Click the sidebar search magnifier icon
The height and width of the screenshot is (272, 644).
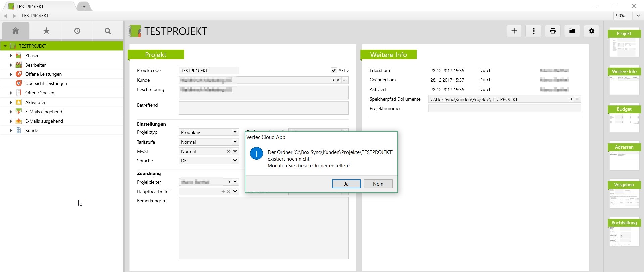(108, 31)
